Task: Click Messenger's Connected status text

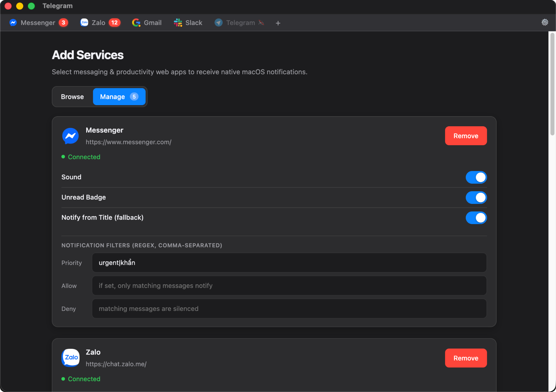Action: pyautogui.click(x=84, y=157)
